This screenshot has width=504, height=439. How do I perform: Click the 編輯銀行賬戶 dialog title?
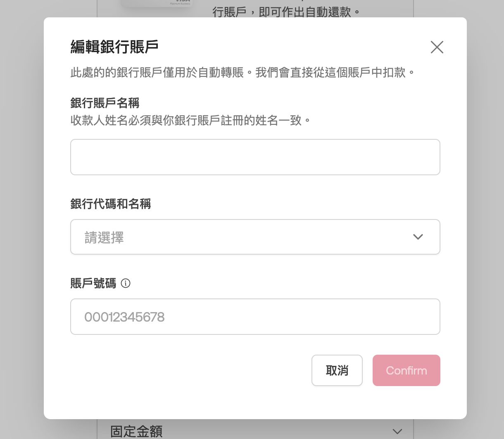click(x=115, y=47)
